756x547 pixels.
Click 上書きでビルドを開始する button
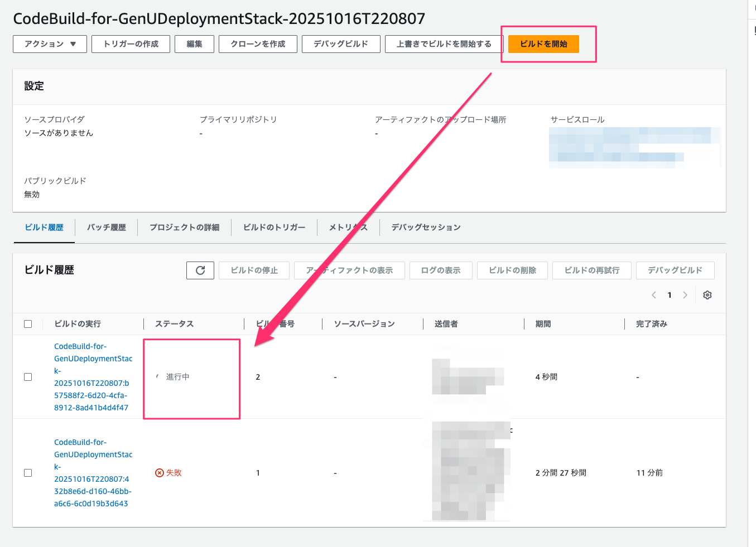click(444, 44)
